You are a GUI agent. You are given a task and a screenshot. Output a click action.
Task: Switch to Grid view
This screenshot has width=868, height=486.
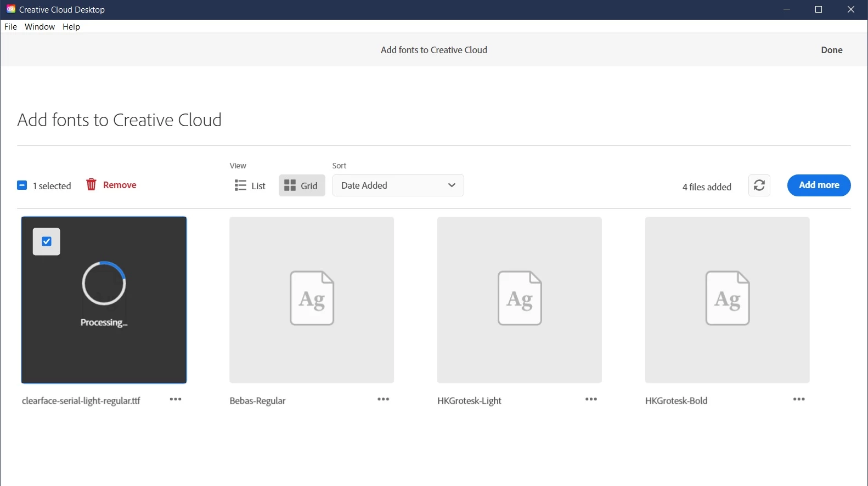tap(302, 185)
